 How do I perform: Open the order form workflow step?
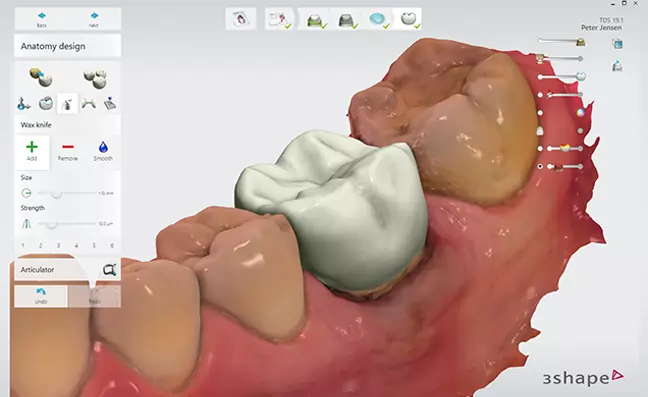pyautogui.click(x=279, y=19)
